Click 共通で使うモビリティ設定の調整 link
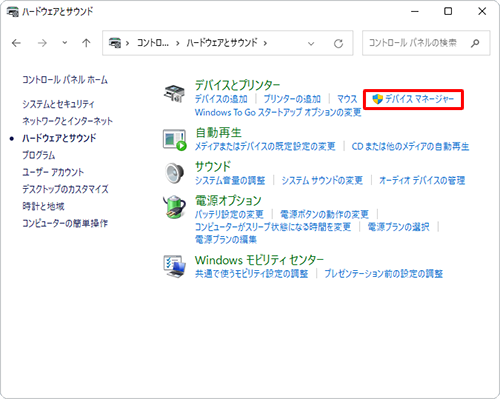Screen dimensions: 500x399 pos(251,274)
